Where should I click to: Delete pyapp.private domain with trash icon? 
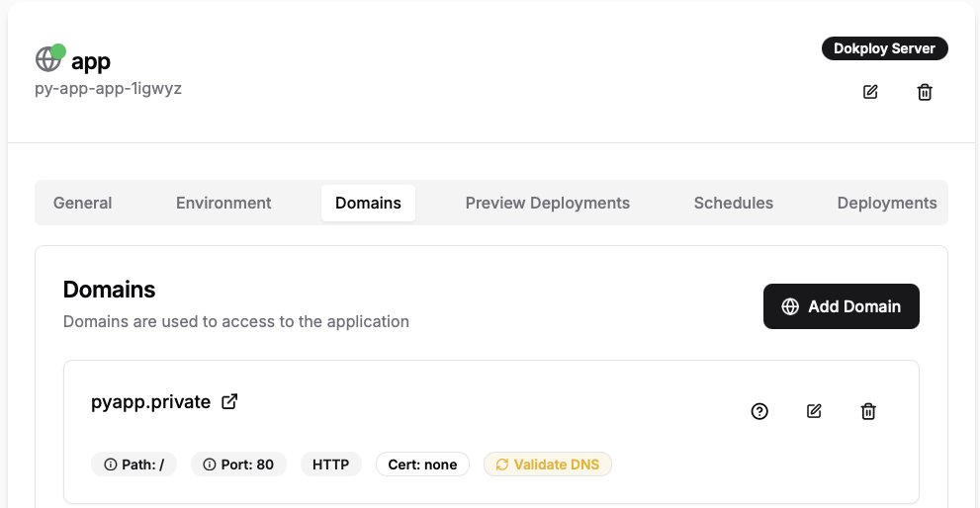(x=868, y=411)
